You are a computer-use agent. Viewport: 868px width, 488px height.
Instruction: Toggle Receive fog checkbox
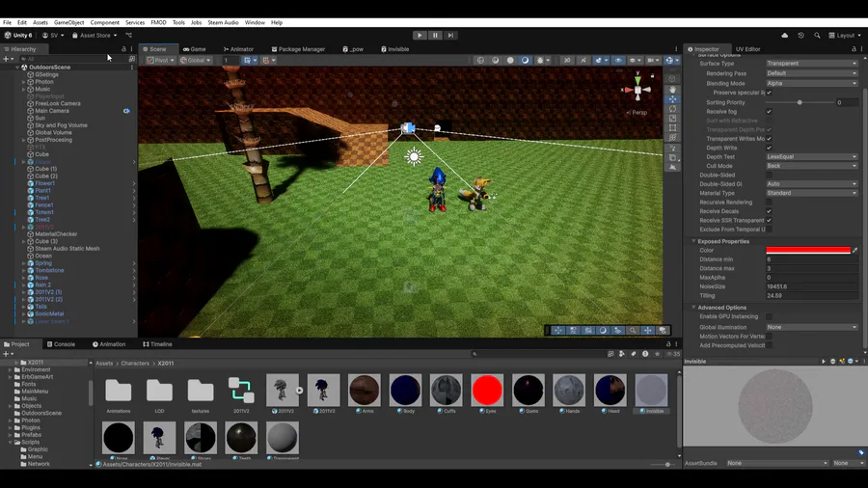pyautogui.click(x=769, y=112)
